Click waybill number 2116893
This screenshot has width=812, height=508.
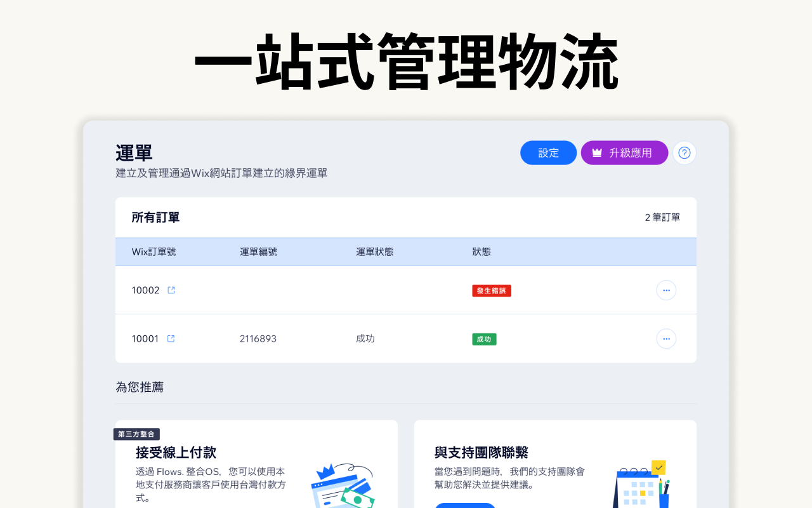click(x=258, y=338)
